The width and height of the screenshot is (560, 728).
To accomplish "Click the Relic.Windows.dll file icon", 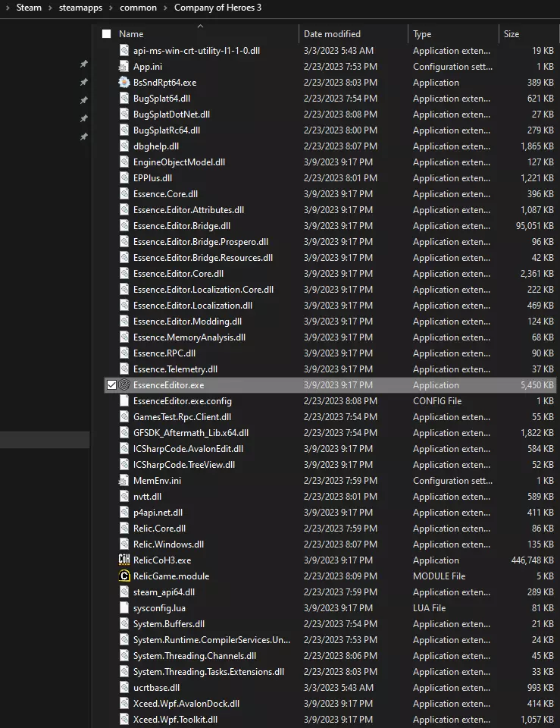I will coord(124,544).
